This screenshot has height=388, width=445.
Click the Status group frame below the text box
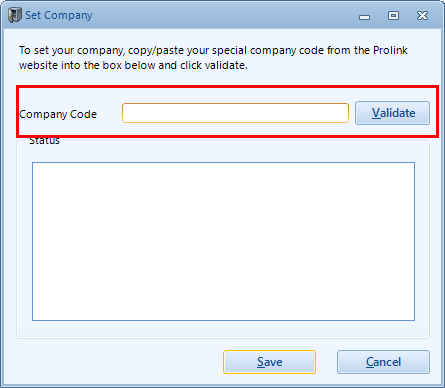point(223,330)
